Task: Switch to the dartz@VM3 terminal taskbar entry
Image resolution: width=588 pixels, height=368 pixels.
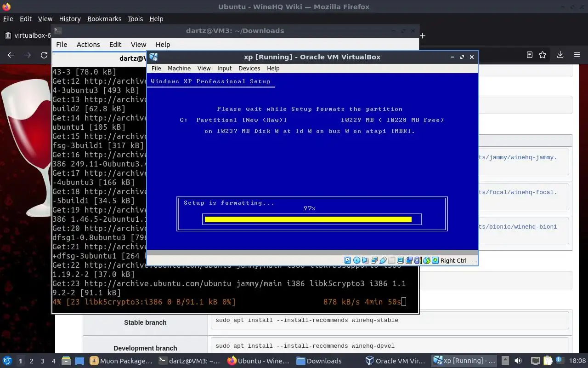Action: coord(189,361)
